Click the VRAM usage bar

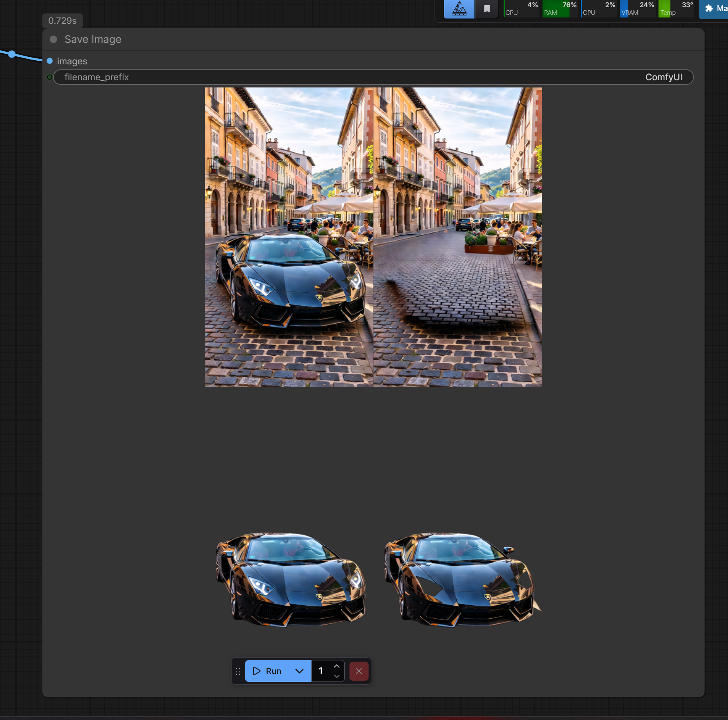[x=638, y=9]
